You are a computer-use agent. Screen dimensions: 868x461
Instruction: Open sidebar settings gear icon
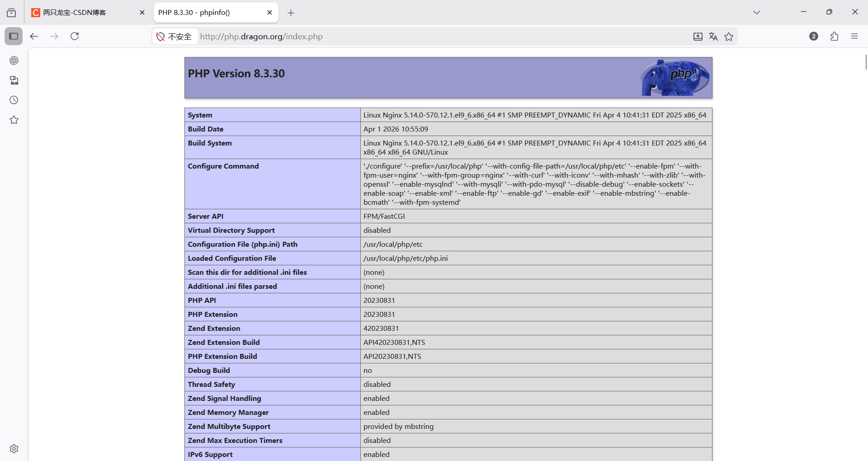pyautogui.click(x=14, y=449)
